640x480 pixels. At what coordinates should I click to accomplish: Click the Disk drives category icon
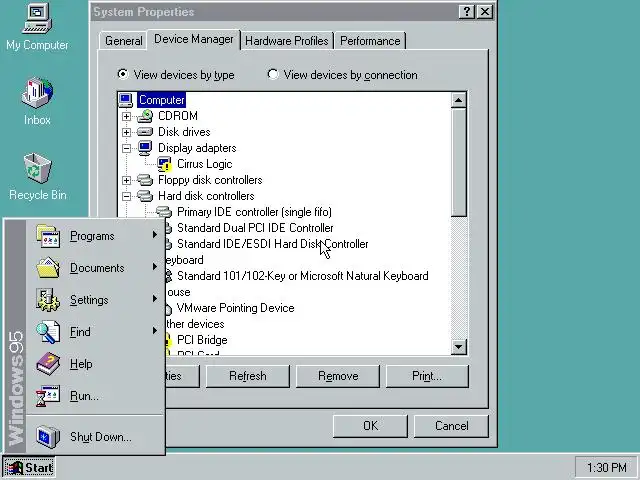click(145, 132)
